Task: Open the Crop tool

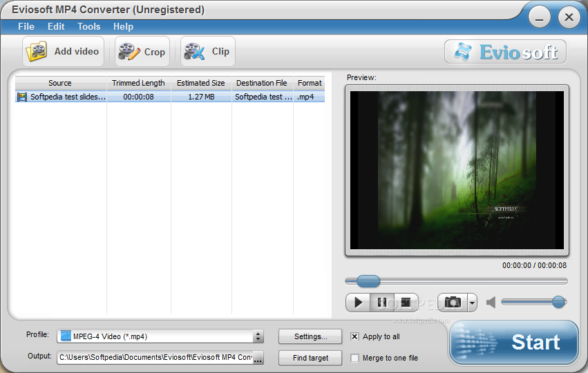Action: (x=142, y=51)
